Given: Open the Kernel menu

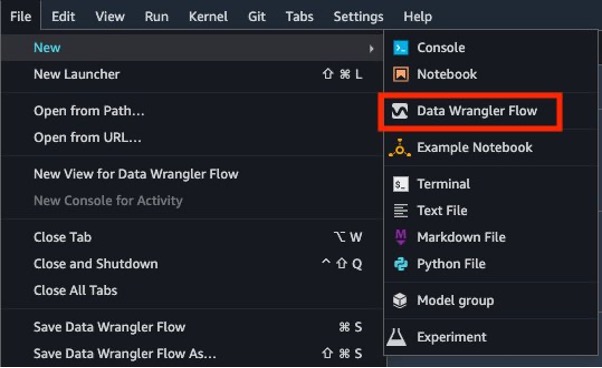Looking at the screenshot, I should coord(208,17).
